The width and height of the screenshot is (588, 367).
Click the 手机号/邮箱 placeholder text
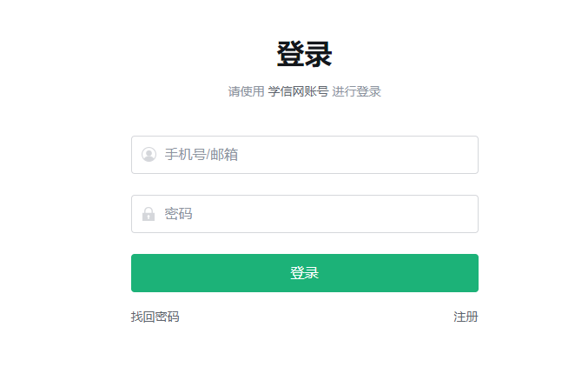tap(202, 155)
